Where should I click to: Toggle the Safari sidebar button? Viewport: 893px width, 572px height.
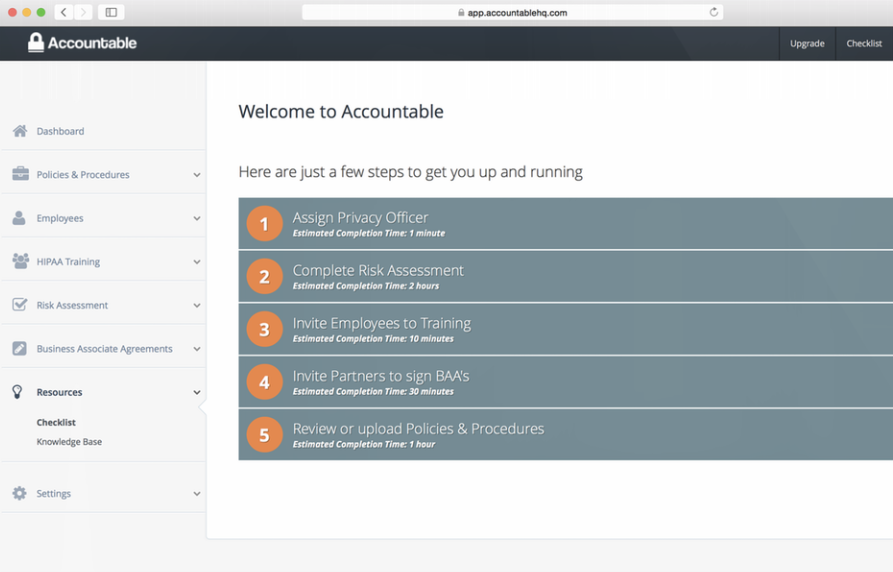[x=111, y=12]
